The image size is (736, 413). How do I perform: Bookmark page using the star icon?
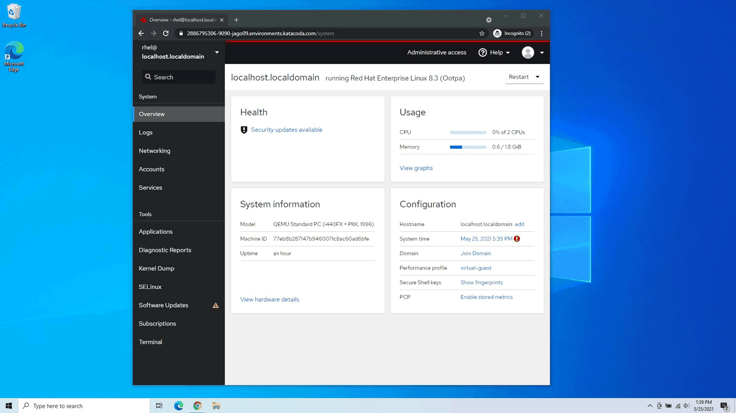click(x=482, y=33)
